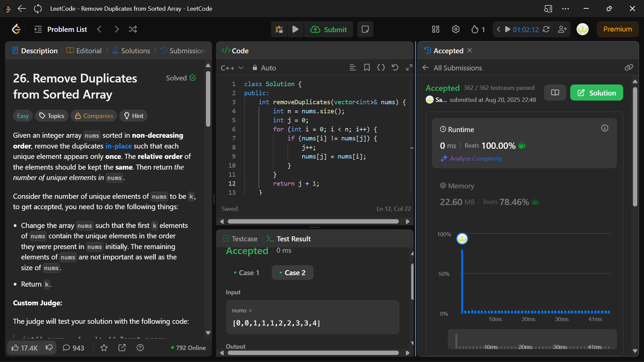The width and height of the screenshot is (644, 362).
Task: Click the code editor horizontal scrollbar
Action: click(x=313, y=222)
